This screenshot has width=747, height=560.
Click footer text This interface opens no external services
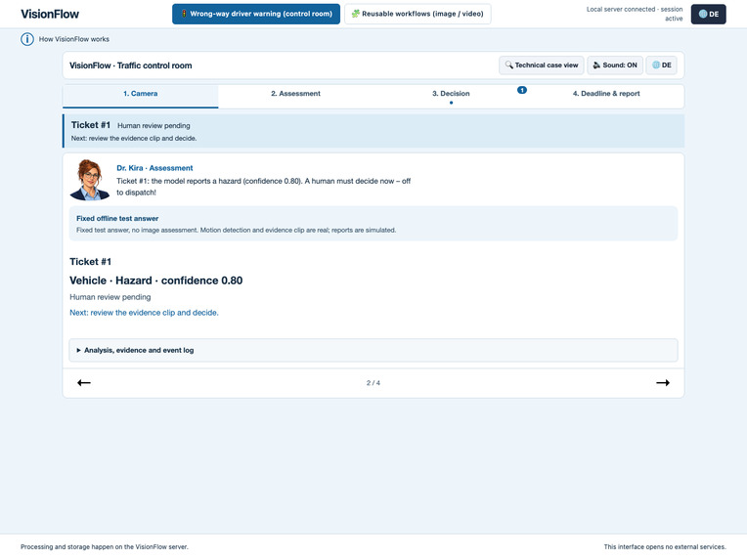[x=665, y=546]
